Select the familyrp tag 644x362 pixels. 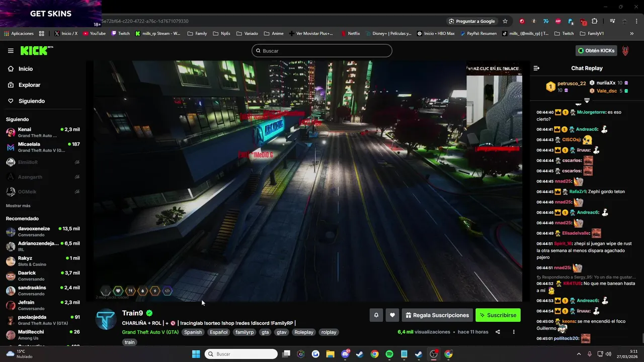(x=245, y=332)
